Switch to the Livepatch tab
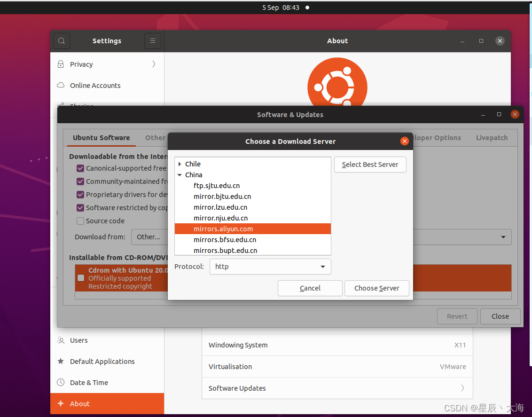The height and width of the screenshot is (417, 532). pyautogui.click(x=492, y=137)
